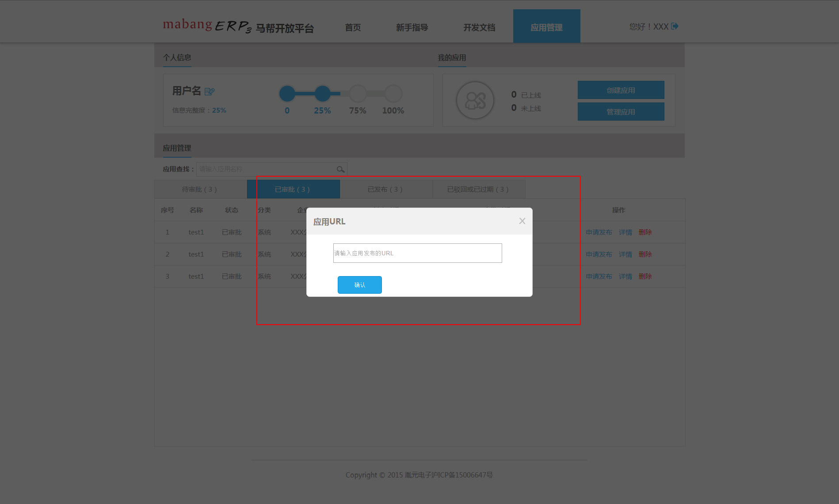Screen dimensions: 839x504
Task: Click the logout icon beside 您好！XXX
Action: (x=675, y=27)
